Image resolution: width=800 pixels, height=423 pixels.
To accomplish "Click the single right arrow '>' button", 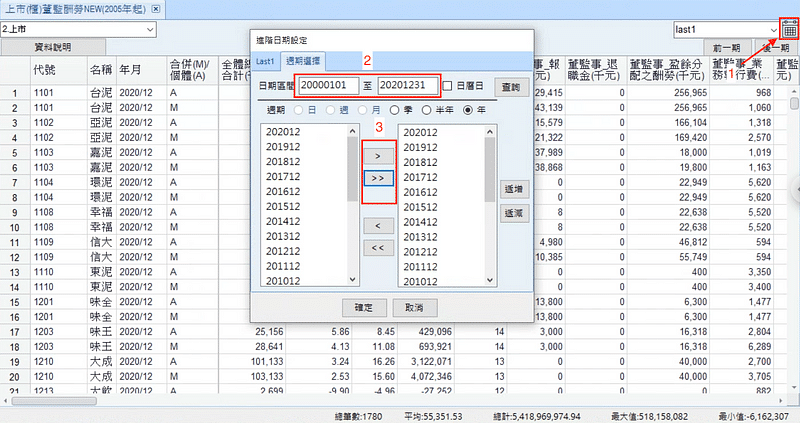I will pos(377,157).
